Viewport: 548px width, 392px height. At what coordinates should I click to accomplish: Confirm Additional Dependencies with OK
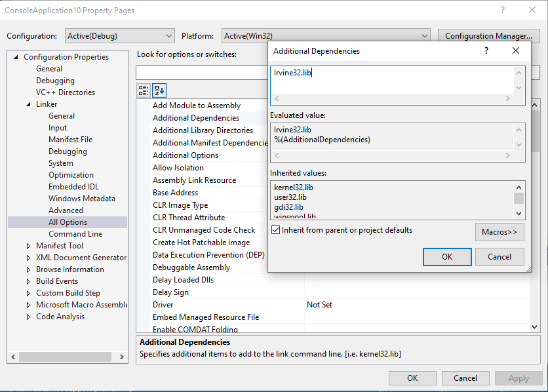coord(447,256)
